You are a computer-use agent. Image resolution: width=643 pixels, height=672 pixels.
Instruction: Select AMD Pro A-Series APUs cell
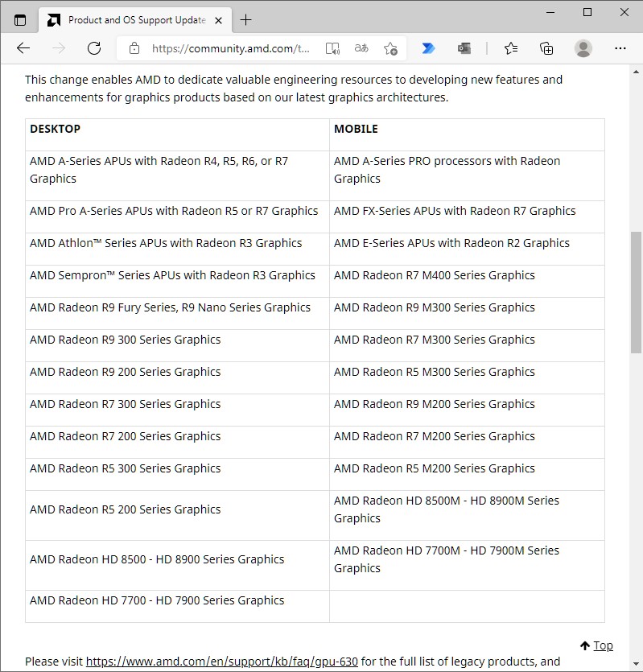pyautogui.click(x=178, y=216)
